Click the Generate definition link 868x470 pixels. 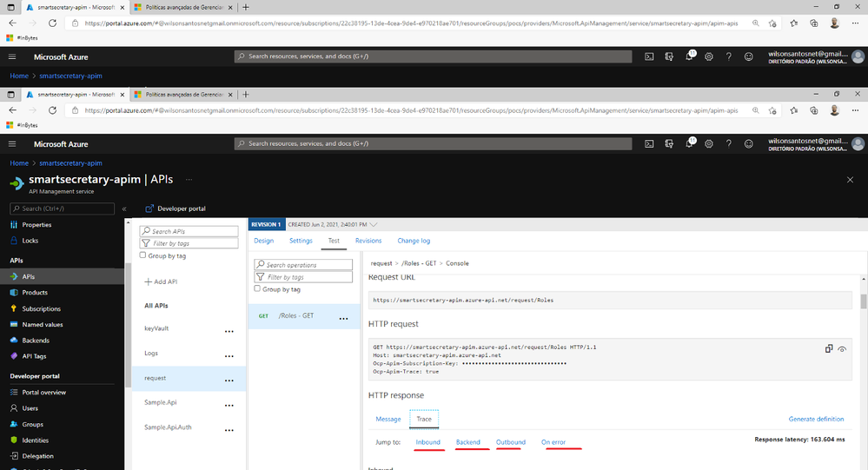(816, 419)
